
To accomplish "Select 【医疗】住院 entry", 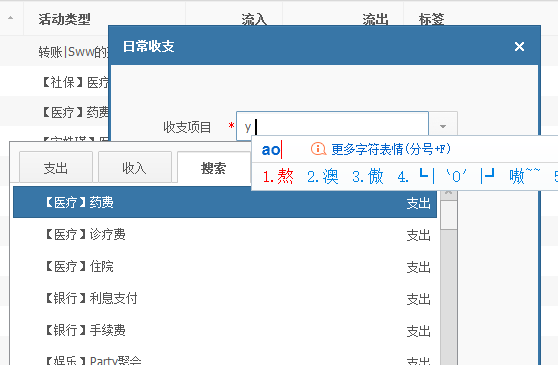I will pos(225,266).
